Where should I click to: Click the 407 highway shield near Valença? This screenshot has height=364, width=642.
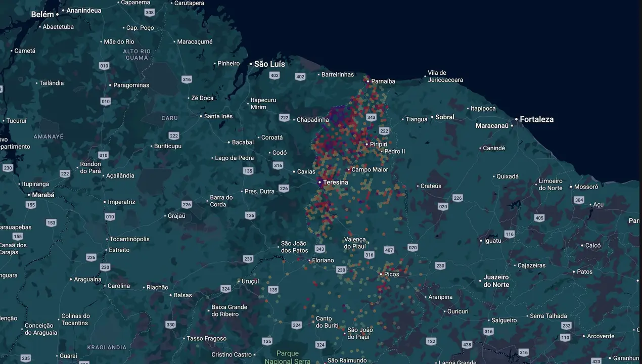coord(389,250)
